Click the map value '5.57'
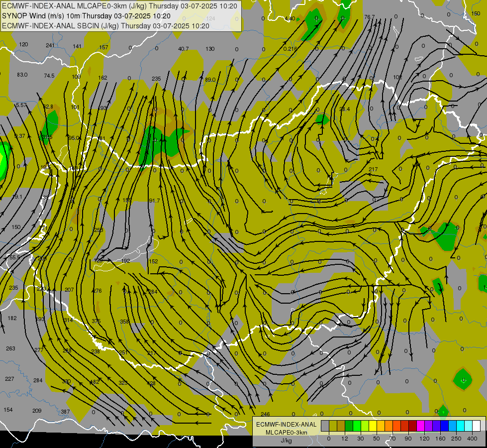Viewport: 487px width, 448px height. click(21, 106)
